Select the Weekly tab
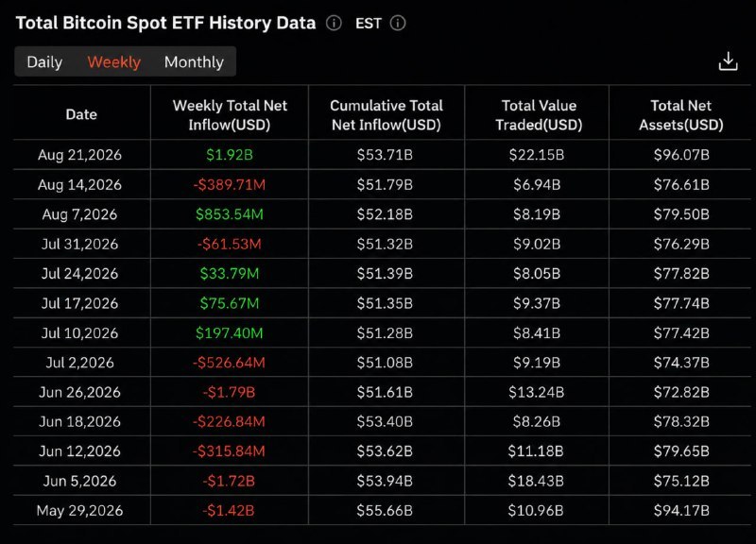 point(113,62)
